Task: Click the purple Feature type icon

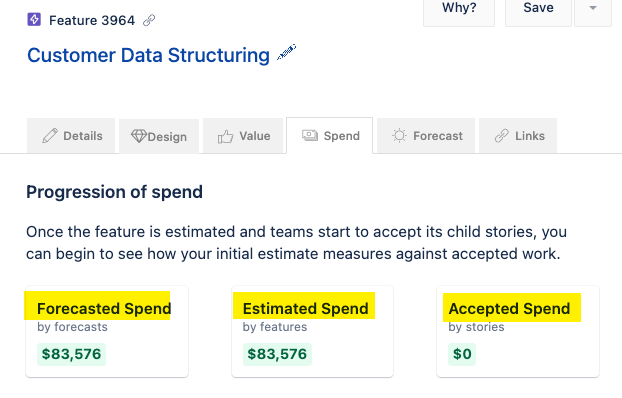Action: click(x=34, y=19)
